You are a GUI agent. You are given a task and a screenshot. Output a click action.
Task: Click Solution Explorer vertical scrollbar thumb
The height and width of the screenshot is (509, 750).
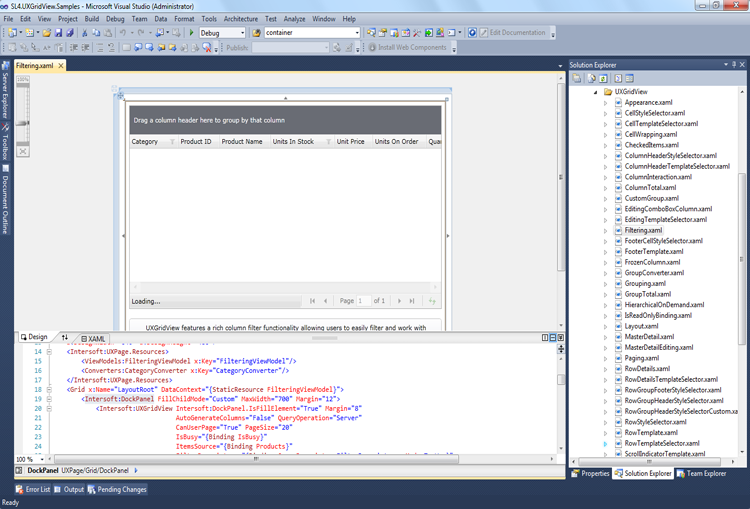pyautogui.click(x=741, y=258)
